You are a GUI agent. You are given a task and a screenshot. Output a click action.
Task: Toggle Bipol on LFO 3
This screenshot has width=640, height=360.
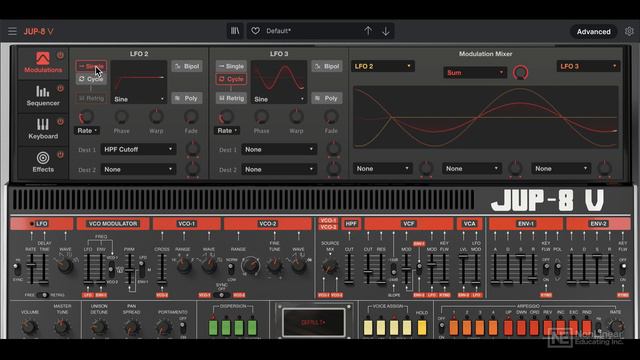point(327,66)
